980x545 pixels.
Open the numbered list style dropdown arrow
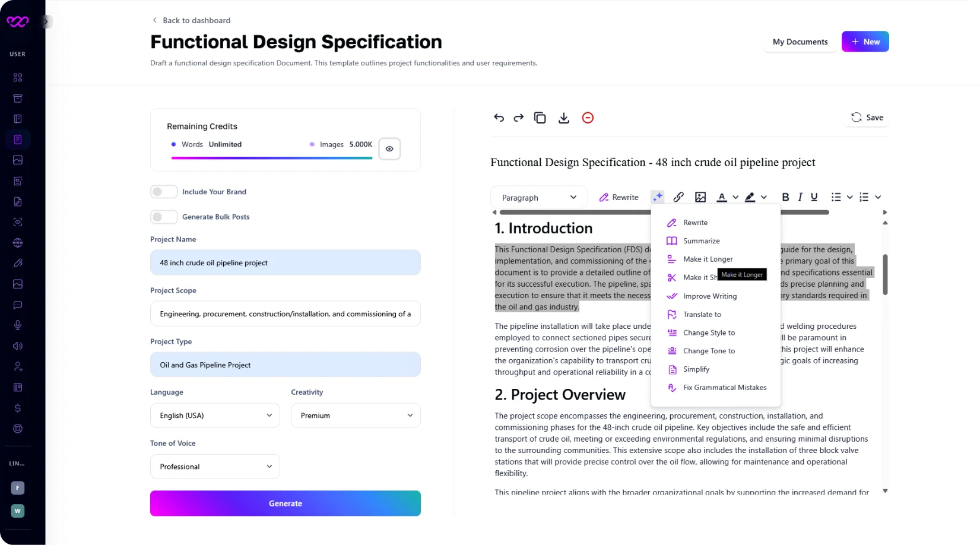point(878,197)
